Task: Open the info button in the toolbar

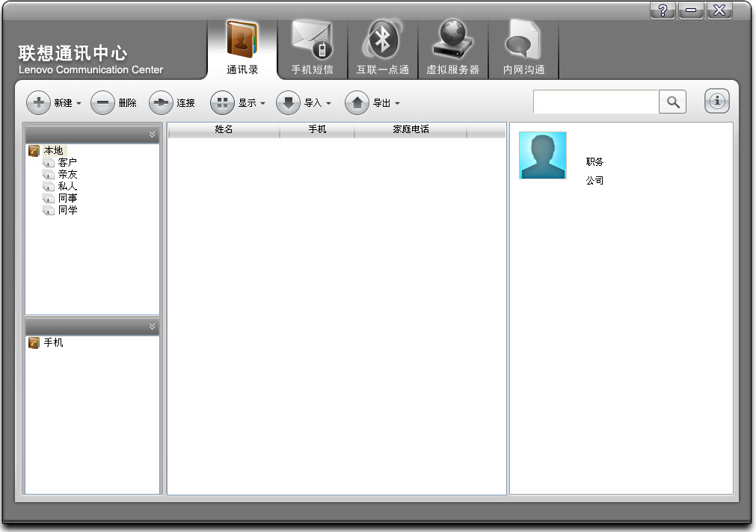Action: tap(717, 101)
